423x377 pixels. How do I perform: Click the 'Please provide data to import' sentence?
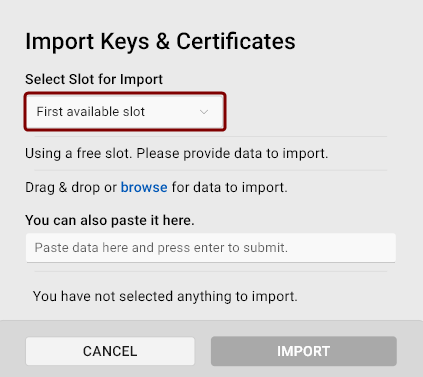[232, 153]
